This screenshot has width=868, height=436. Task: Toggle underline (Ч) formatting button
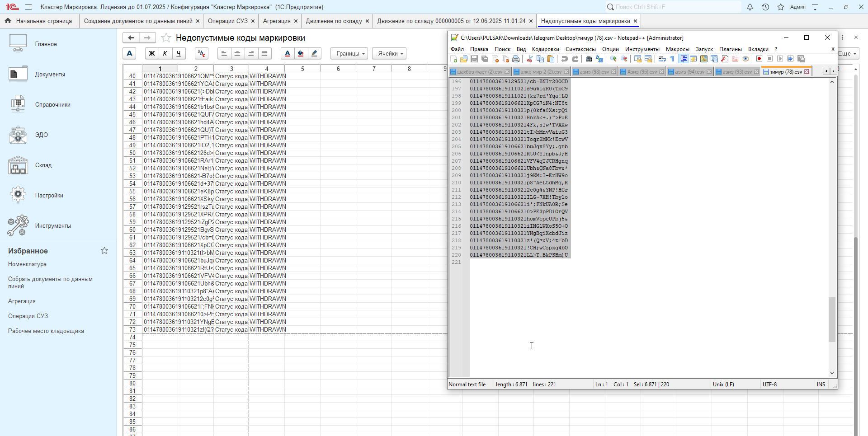pos(179,53)
